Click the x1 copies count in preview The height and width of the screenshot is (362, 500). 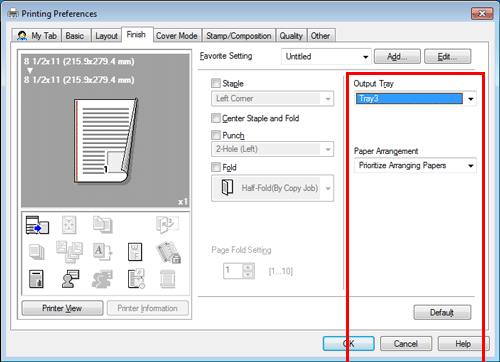[183, 202]
